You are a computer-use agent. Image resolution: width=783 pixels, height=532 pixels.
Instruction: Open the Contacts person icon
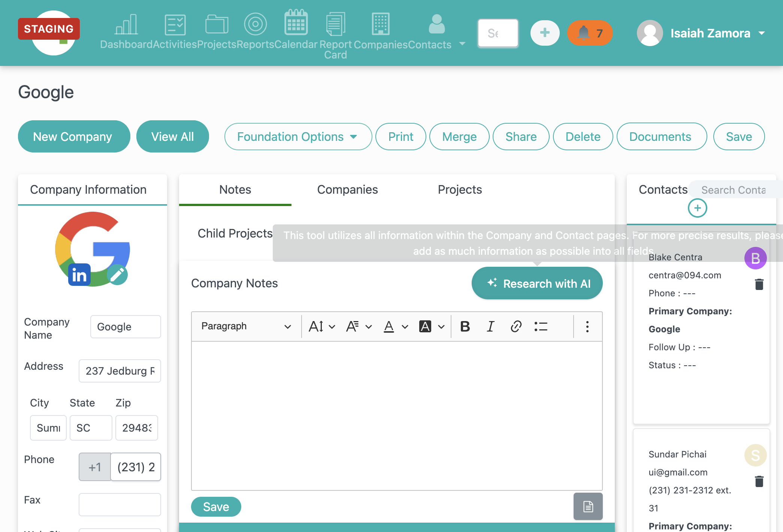tap(436, 24)
